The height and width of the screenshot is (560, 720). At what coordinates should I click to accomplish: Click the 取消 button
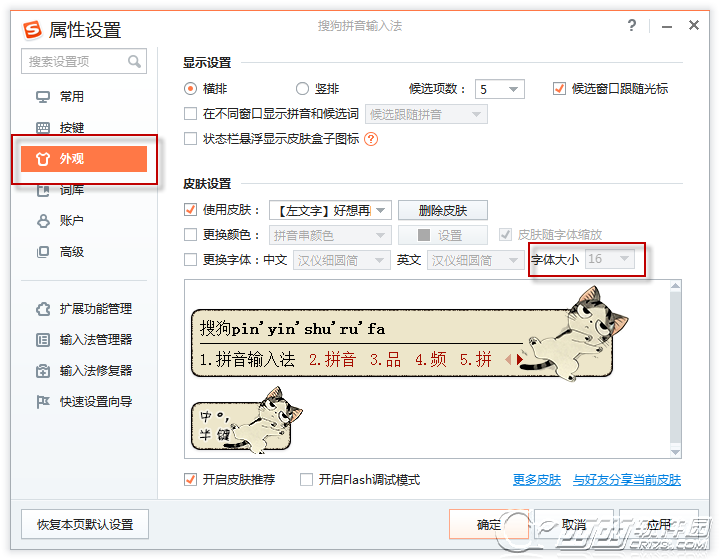click(x=574, y=524)
